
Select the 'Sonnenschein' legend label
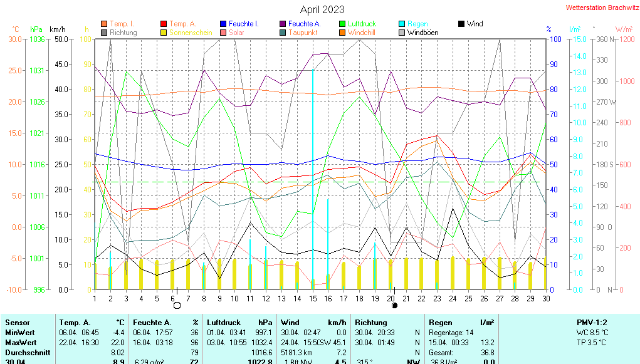[x=191, y=33]
